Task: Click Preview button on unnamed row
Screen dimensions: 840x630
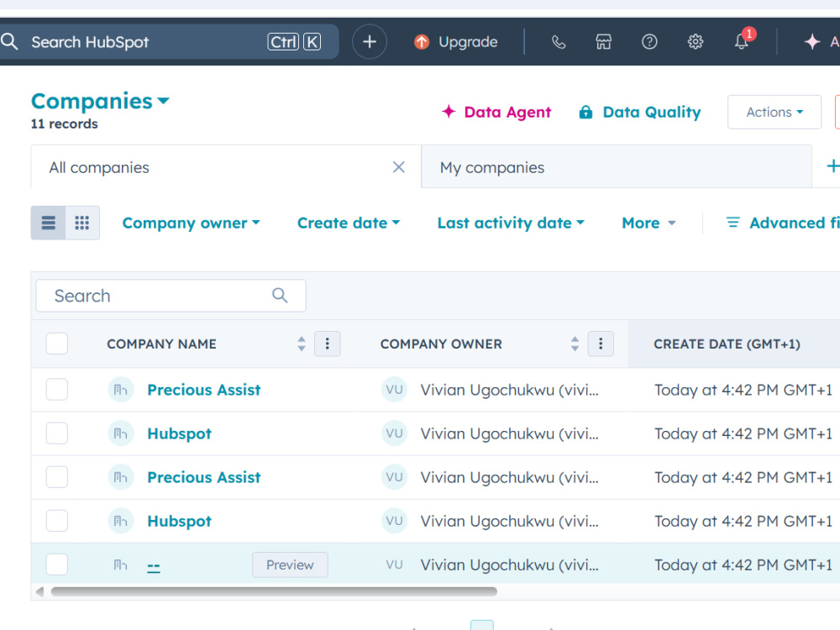Action: (x=290, y=564)
